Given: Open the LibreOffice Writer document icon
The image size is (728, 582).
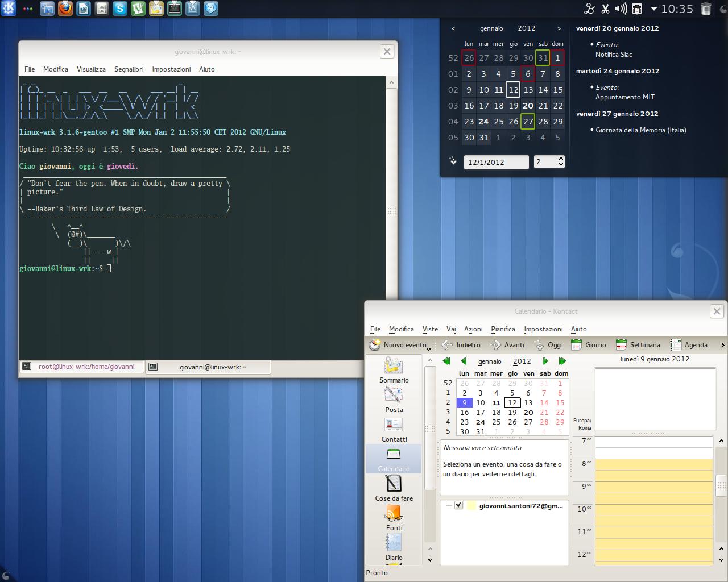Looking at the screenshot, I should point(84,9).
